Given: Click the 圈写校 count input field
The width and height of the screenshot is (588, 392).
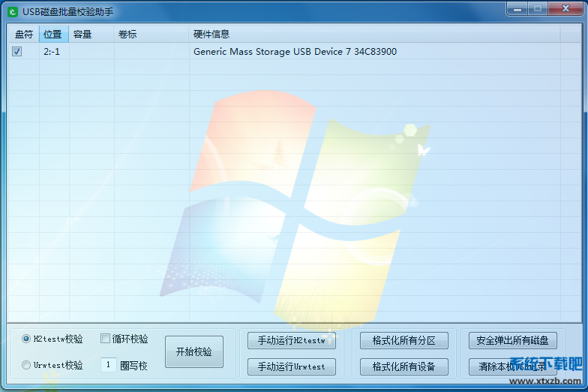Looking at the screenshot, I should pos(108,365).
